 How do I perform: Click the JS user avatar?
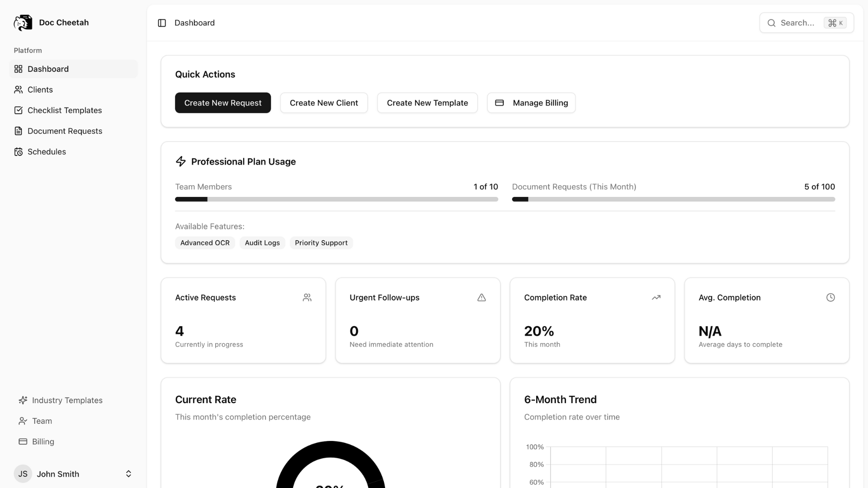point(23,474)
